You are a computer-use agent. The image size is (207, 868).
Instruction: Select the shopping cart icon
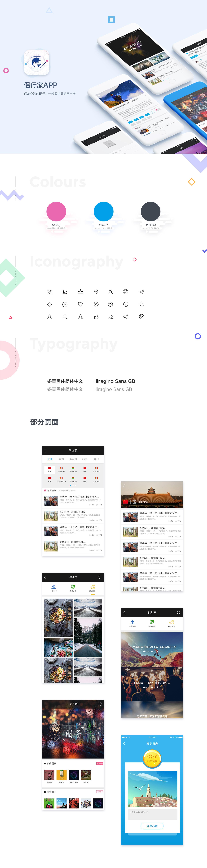click(x=65, y=292)
